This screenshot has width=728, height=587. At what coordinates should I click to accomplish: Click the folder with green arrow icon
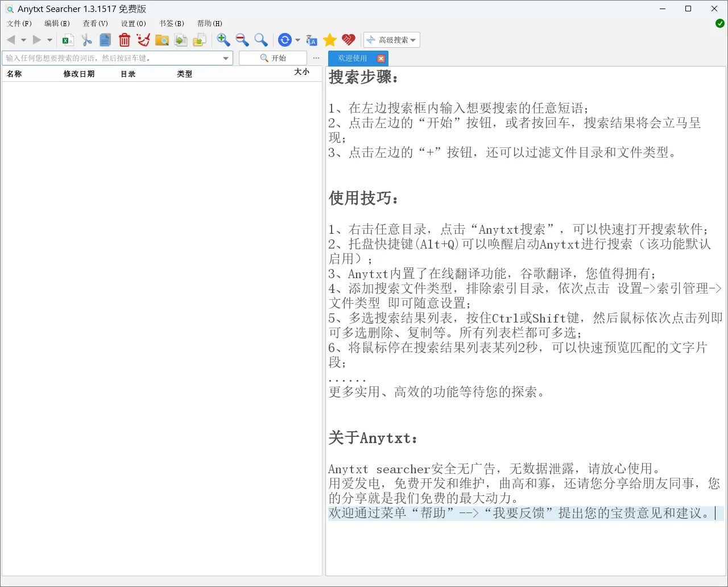(200, 40)
